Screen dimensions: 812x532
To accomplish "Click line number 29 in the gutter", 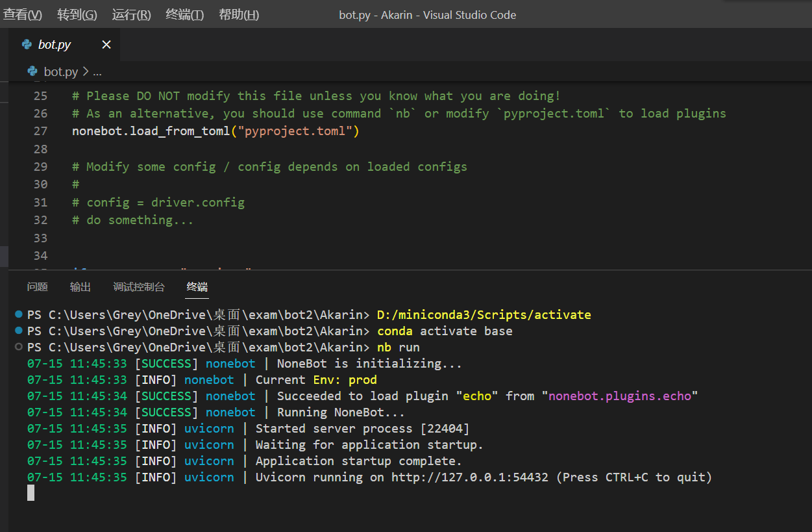I will 40,167.
